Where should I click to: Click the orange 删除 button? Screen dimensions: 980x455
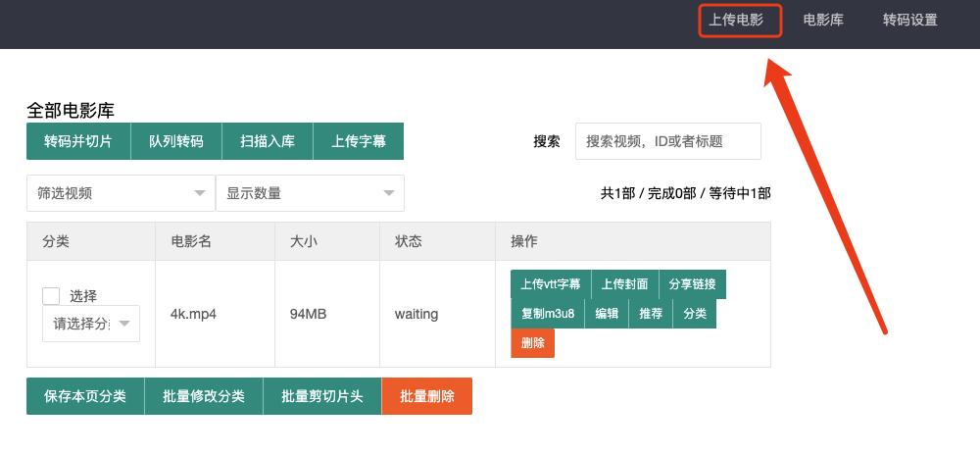[532, 343]
